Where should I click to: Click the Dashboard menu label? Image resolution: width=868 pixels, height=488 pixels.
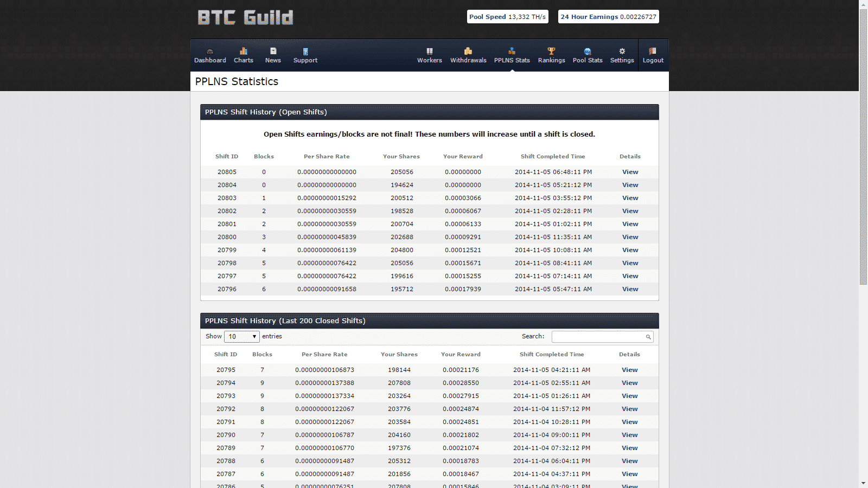(210, 60)
